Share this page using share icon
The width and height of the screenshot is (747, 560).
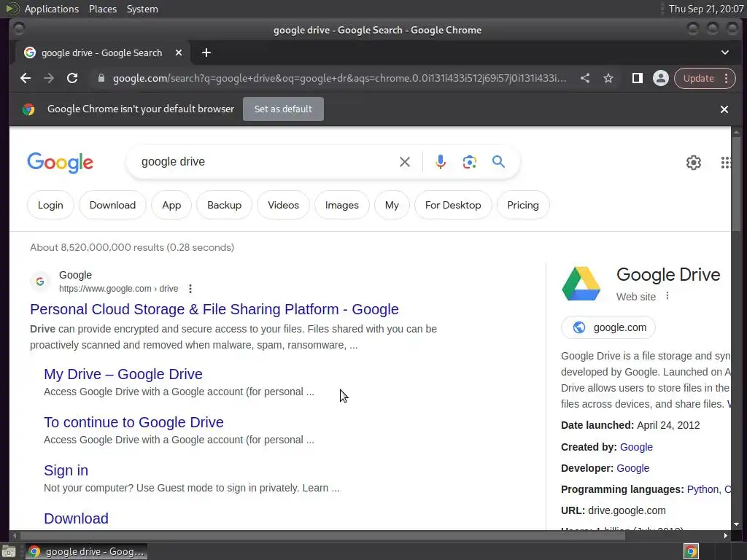(585, 78)
